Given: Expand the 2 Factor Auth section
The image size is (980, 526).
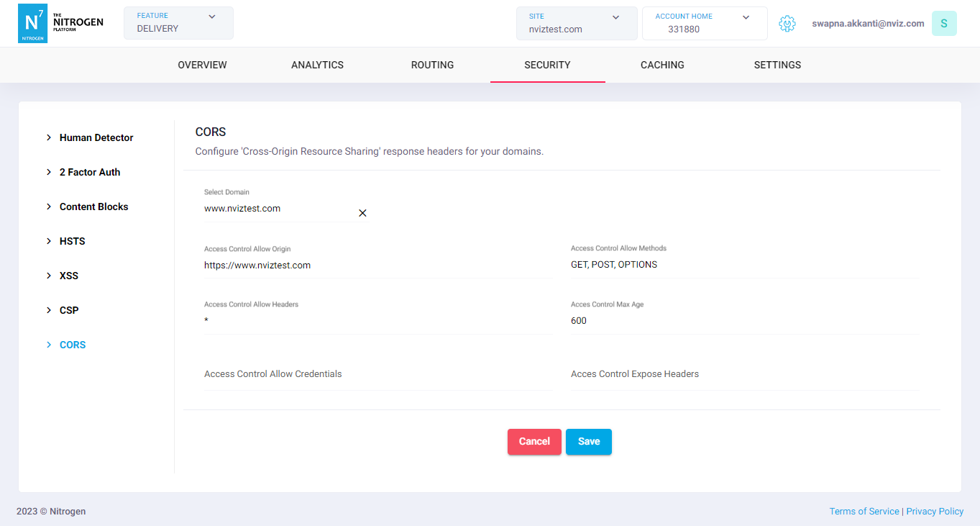Looking at the screenshot, I should tap(89, 172).
